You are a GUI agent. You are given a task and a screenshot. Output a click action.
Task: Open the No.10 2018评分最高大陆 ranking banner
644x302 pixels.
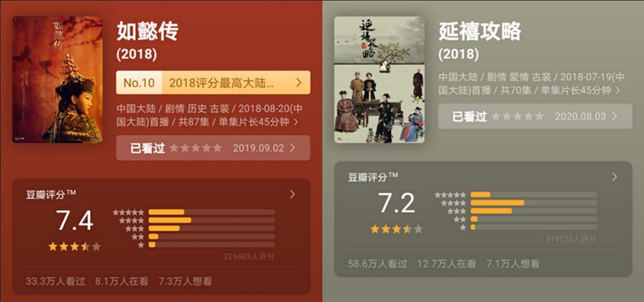[213, 83]
